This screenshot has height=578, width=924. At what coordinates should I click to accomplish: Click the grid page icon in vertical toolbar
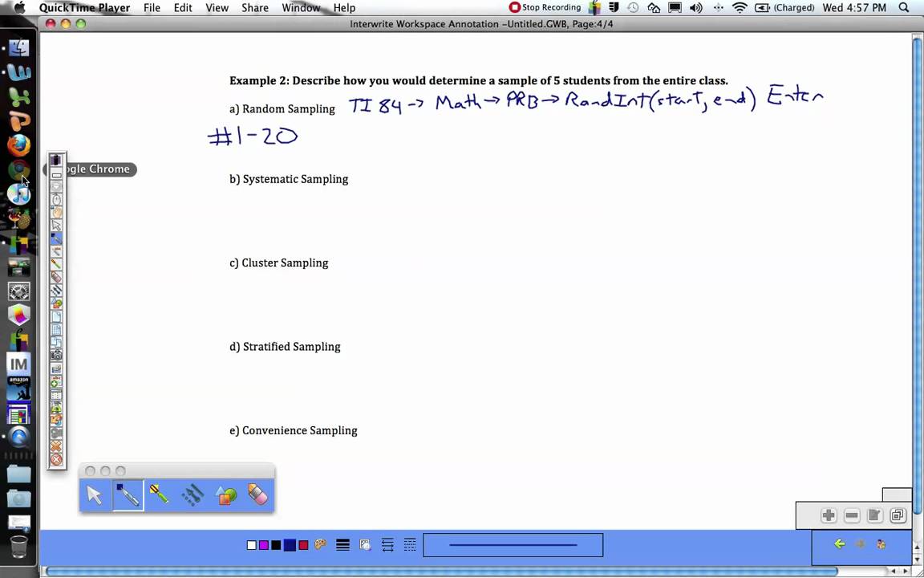[56, 329]
